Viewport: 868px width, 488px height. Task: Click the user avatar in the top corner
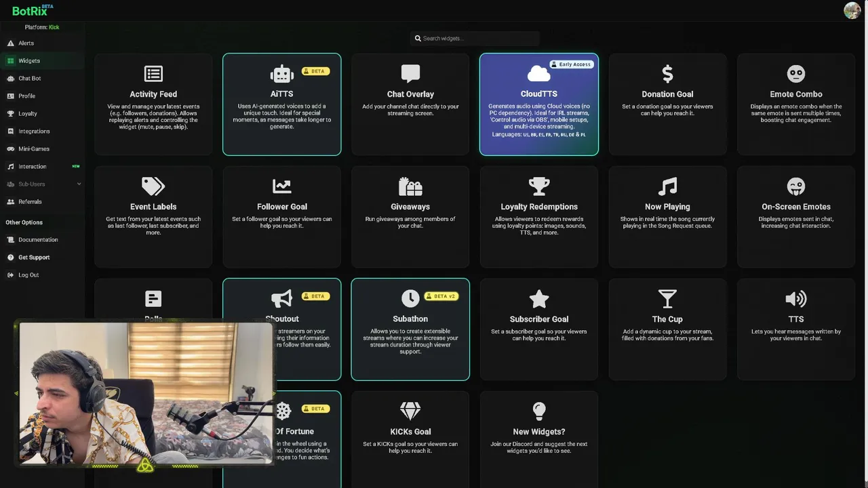pos(852,10)
